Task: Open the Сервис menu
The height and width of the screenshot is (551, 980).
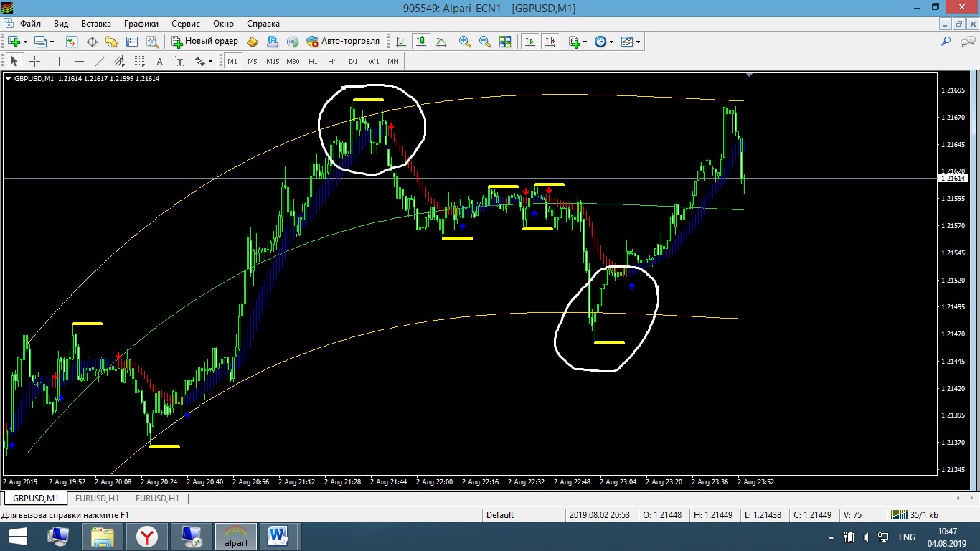Action: pyautogui.click(x=186, y=24)
